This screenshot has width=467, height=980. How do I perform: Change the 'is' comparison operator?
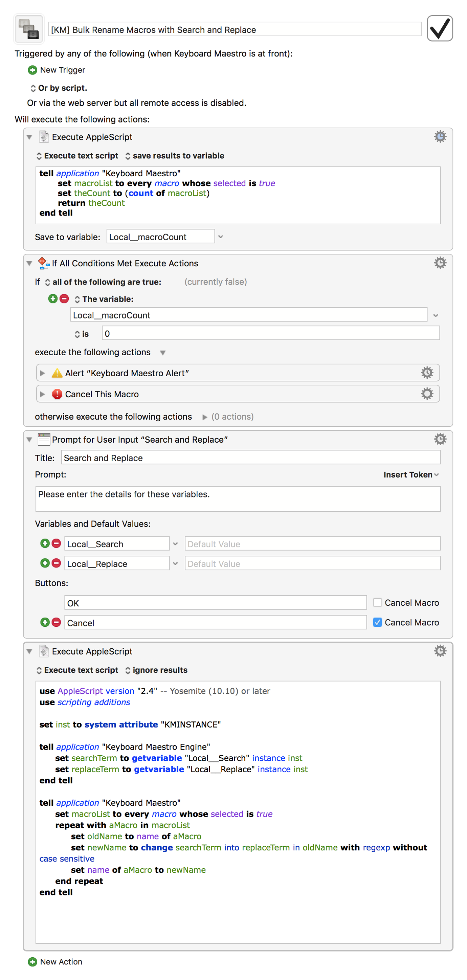81,334
